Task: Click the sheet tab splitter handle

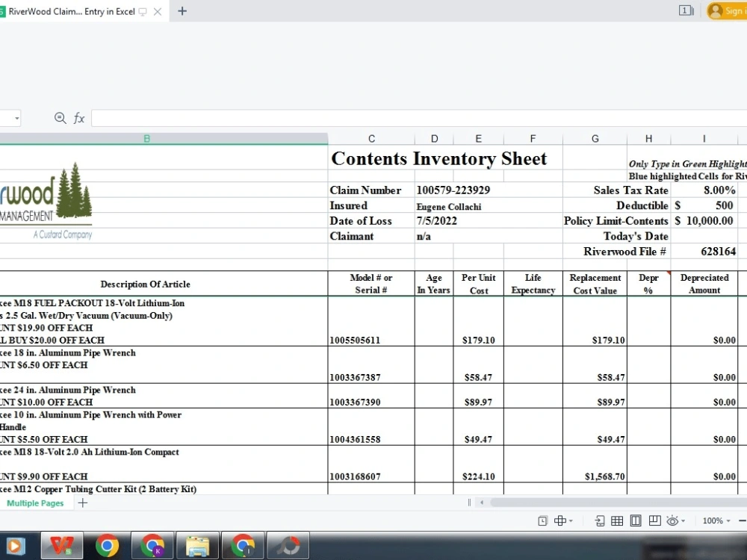Action: click(469, 503)
